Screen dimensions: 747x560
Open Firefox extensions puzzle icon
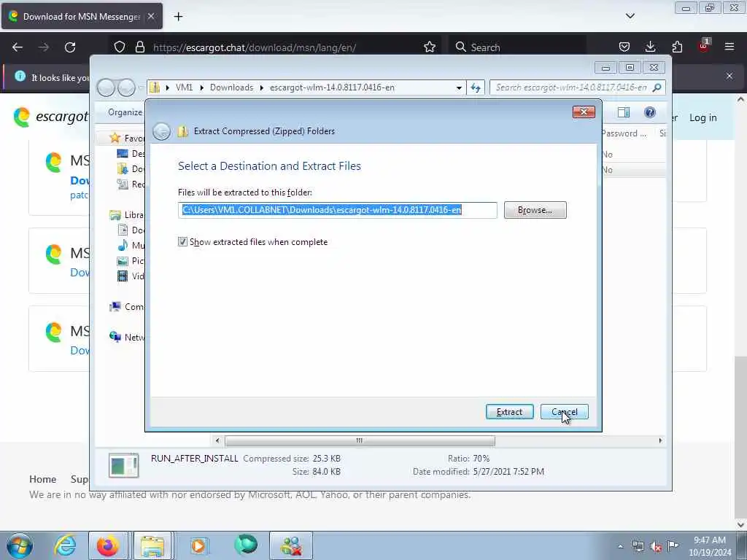677,47
